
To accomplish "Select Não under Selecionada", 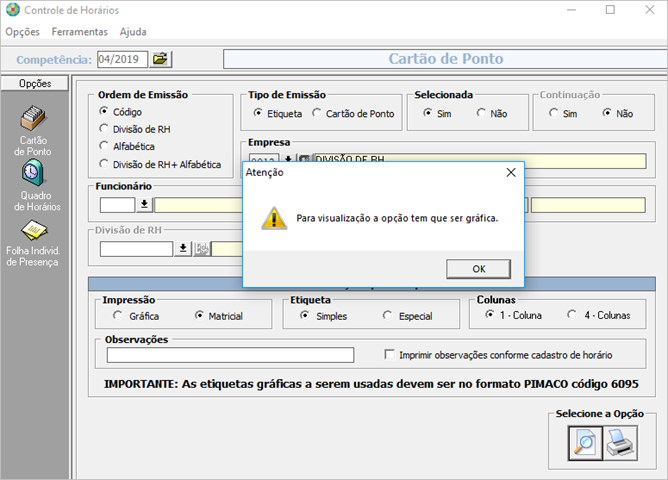I will point(481,113).
